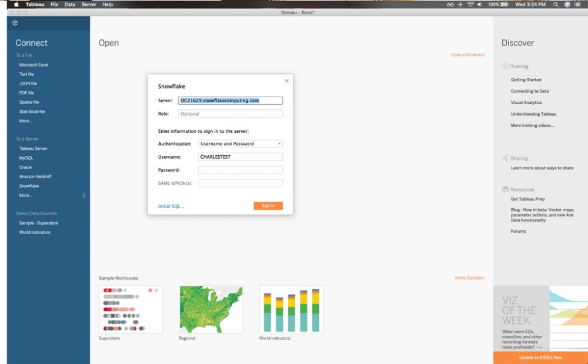Screen dimensions: 588x364
Task: Click the More Samples link
Action: pos(469,278)
